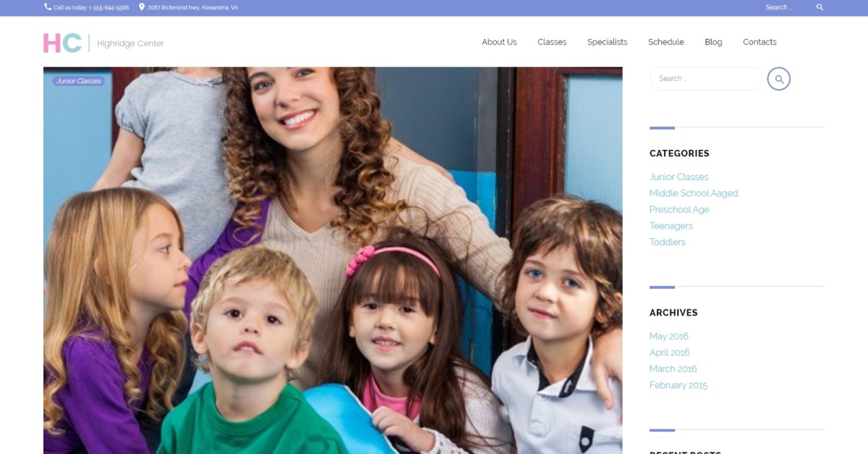Click the round sidebar search button
Viewport: 868px width, 454px height.
pos(779,79)
